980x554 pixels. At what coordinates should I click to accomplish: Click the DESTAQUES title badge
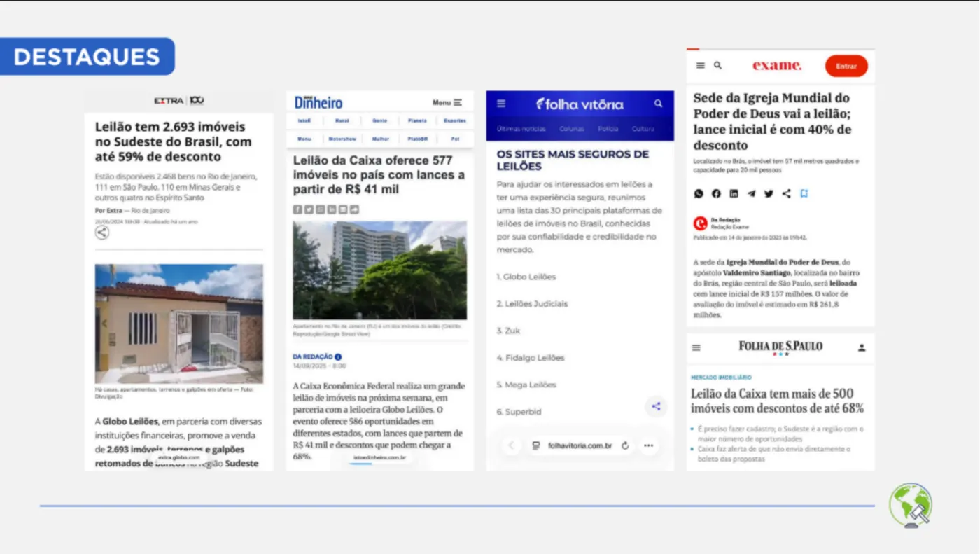(x=87, y=57)
